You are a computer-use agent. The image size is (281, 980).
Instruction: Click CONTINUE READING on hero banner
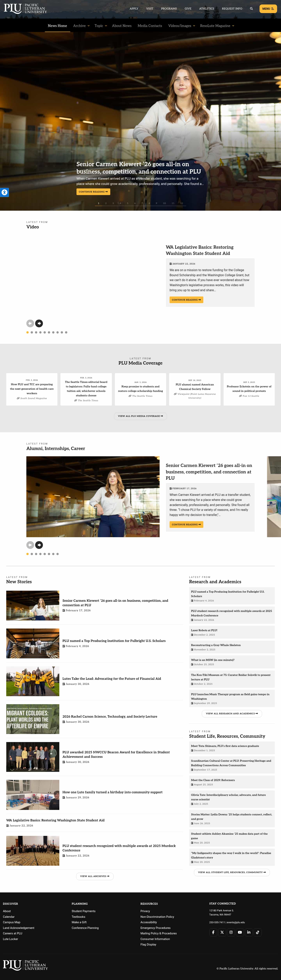93,192
